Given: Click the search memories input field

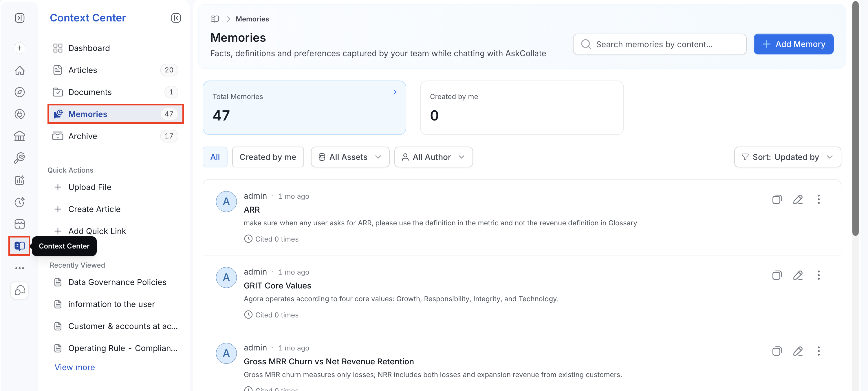Looking at the screenshot, I should 660,44.
